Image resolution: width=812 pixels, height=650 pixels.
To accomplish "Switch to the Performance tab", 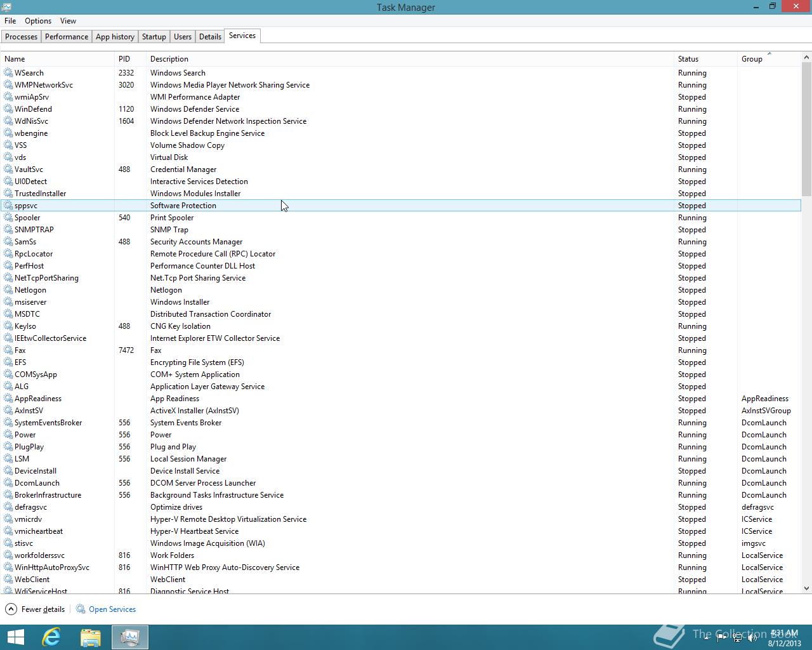I will (67, 37).
